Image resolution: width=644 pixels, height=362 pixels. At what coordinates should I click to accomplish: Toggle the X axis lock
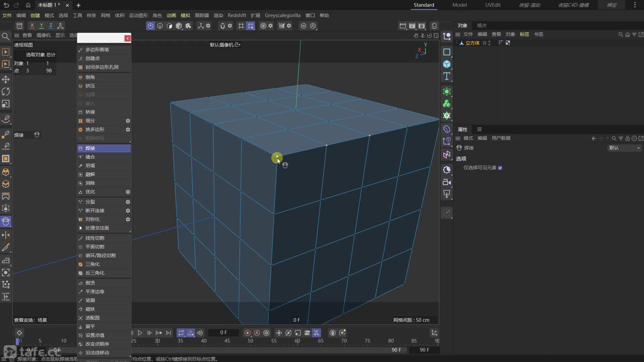(32, 25)
